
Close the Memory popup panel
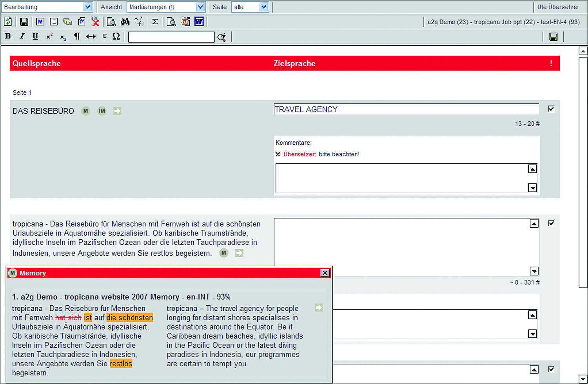click(325, 273)
